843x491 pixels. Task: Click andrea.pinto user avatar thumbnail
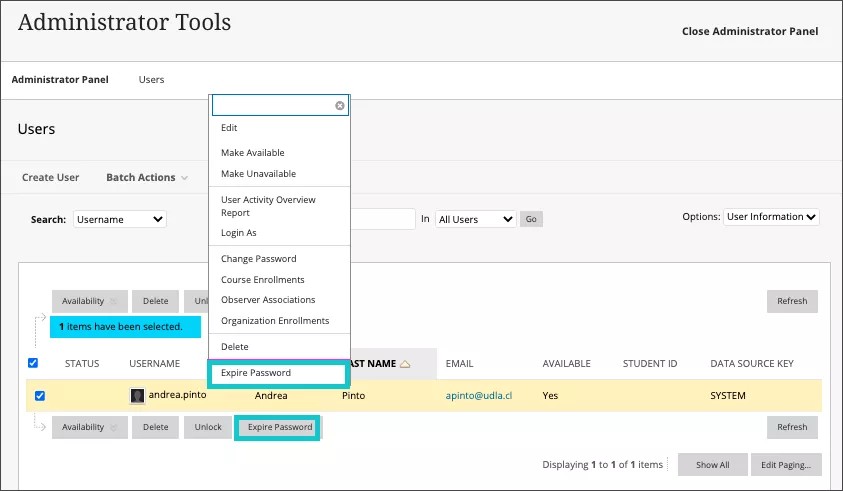138,396
